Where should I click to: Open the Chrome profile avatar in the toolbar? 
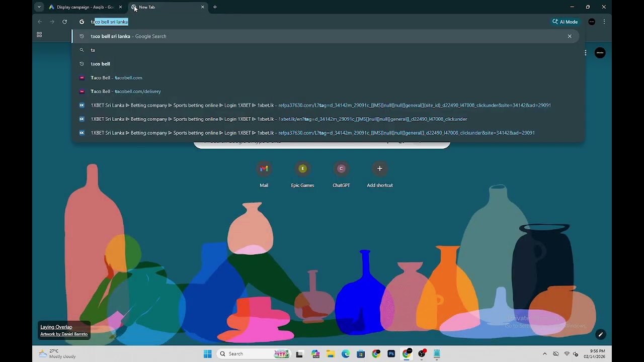click(592, 22)
